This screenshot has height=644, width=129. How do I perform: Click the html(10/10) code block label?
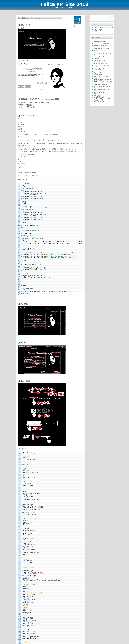tap(22, 179)
